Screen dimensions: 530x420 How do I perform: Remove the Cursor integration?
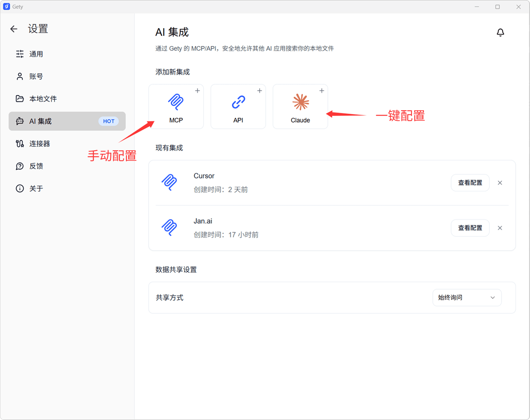click(x=500, y=183)
